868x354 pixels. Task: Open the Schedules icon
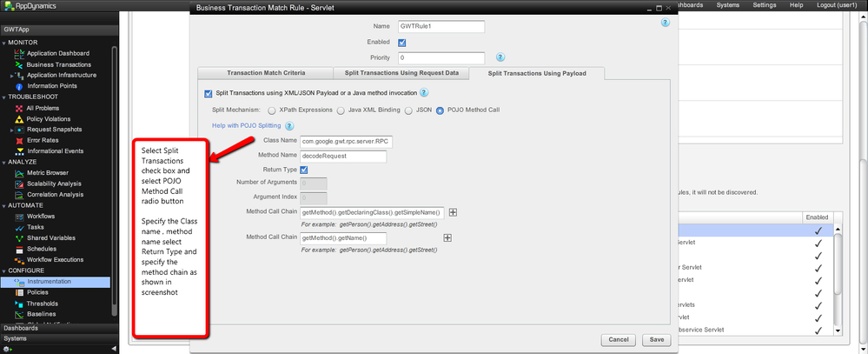tap(19, 249)
